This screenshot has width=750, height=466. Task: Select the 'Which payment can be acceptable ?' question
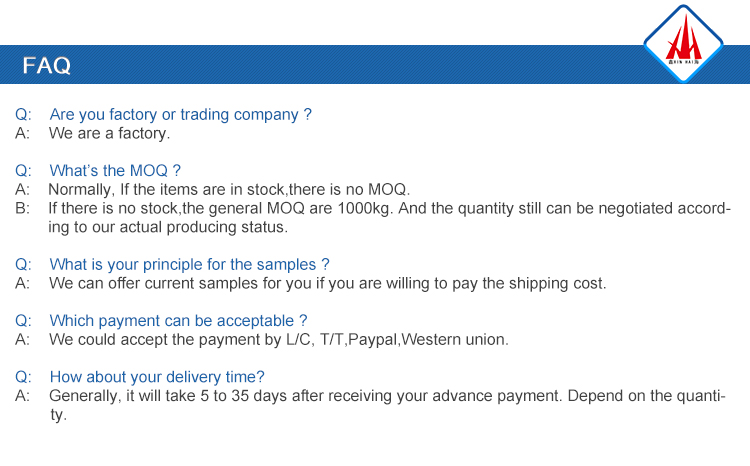tap(178, 321)
